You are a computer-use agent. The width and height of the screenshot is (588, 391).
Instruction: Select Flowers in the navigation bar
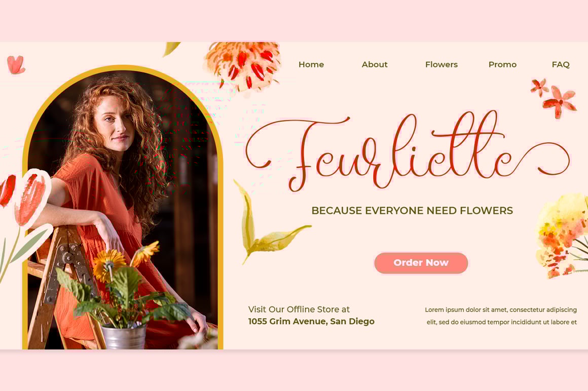tap(442, 64)
